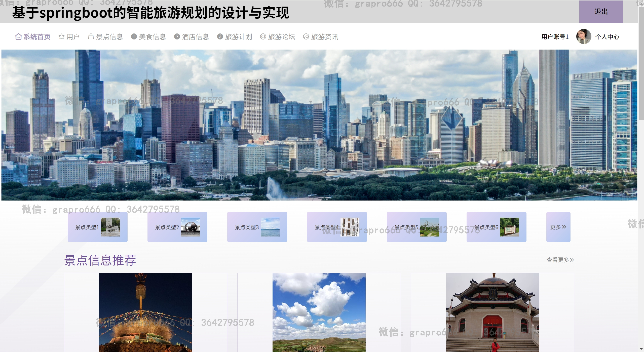Choose the 景点类型3 category card

[x=257, y=227]
